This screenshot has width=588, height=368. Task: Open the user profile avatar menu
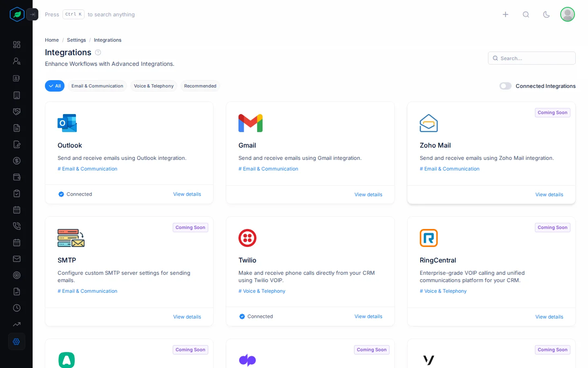click(x=568, y=14)
